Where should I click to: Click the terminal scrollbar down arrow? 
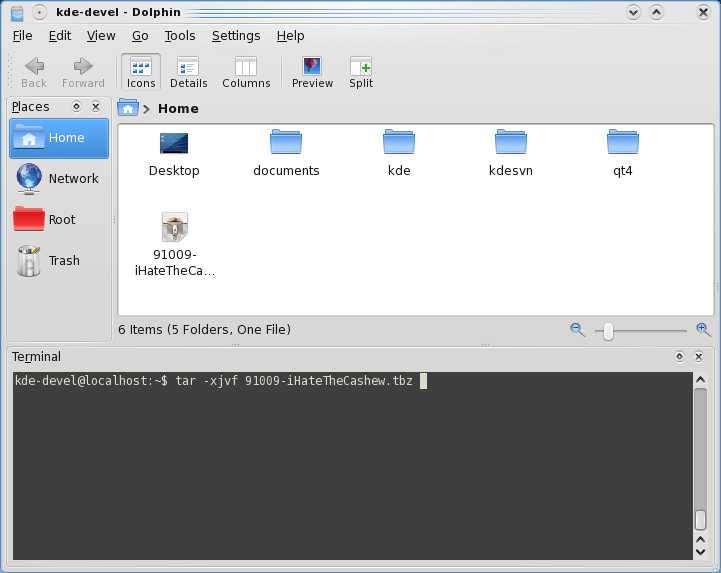(701, 551)
